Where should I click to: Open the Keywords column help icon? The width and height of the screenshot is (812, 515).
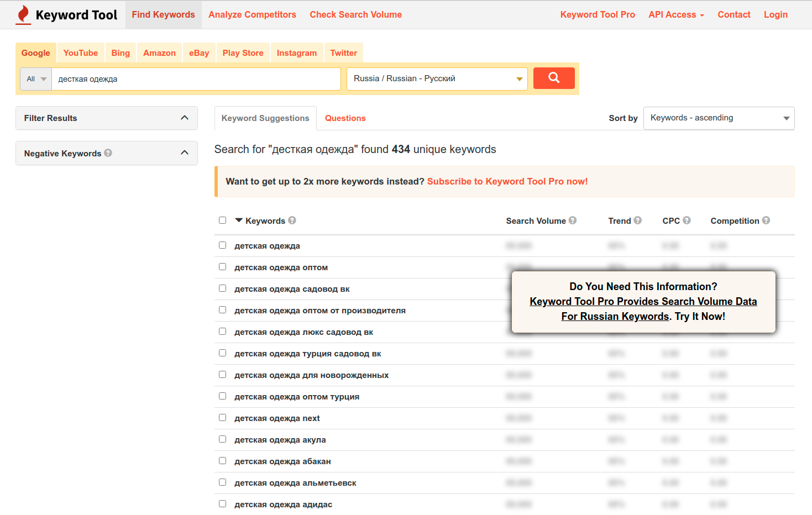[292, 220]
